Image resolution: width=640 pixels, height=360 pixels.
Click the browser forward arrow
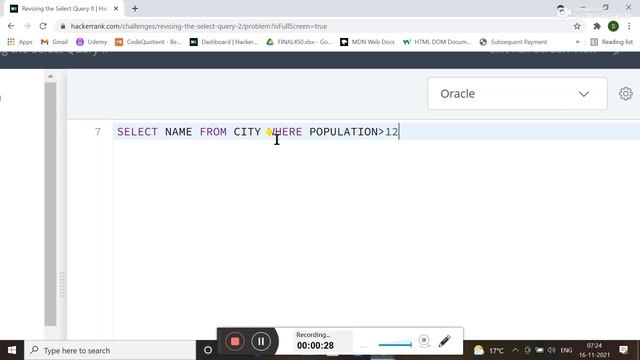point(27,26)
